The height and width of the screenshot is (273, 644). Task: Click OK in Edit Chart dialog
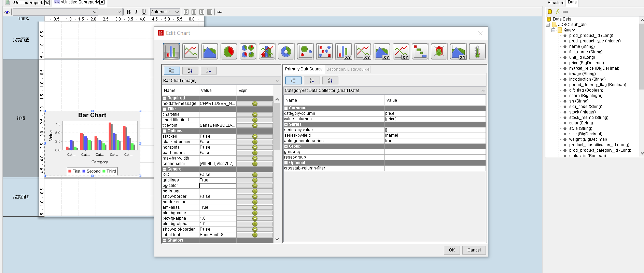(x=452, y=250)
